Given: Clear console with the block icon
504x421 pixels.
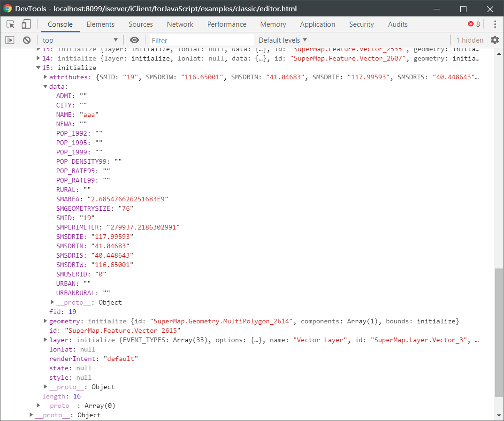Looking at the screenshot, I should 27,40.
